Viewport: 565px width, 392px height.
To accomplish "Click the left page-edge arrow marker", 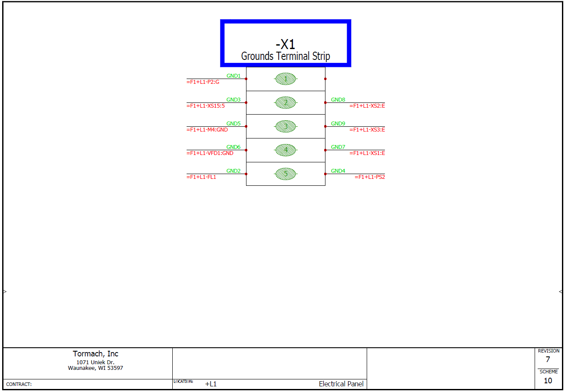I will point(5,292).
